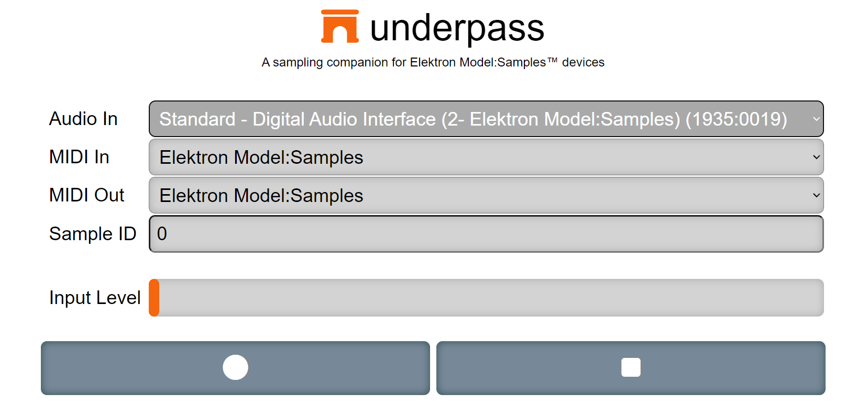Start recording with the circle button
The image size is (868, 405).
coord(235,368)
